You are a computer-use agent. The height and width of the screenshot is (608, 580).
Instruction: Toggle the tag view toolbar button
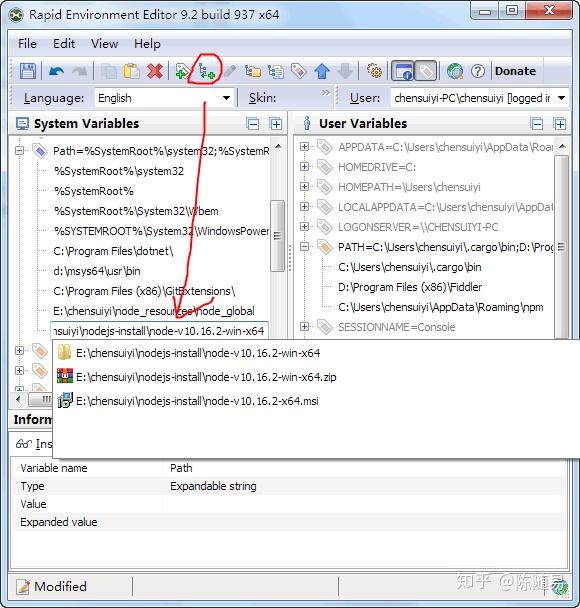tap(426, 71)
